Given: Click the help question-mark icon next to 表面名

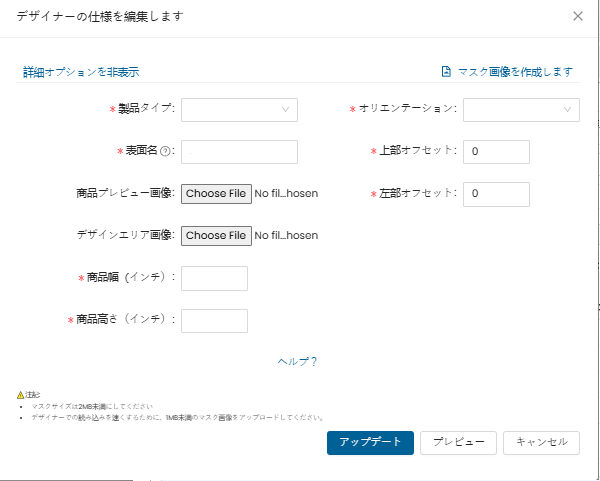Looking at the screenshot, I should (x=165, y=151).
